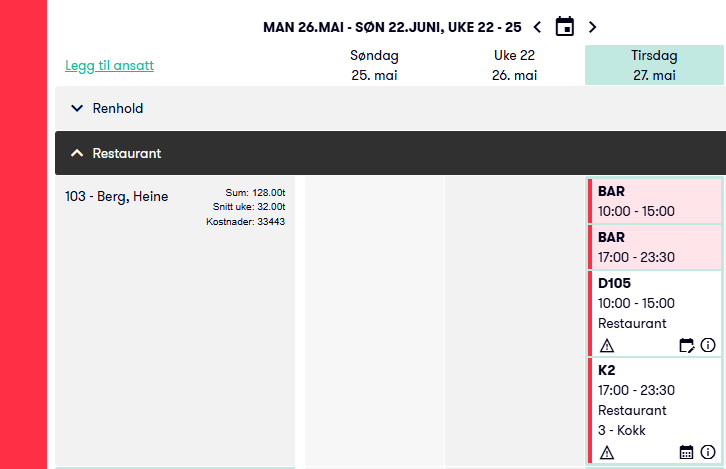
Task: Collapse the Restaurant section
Action: point(77,153)
